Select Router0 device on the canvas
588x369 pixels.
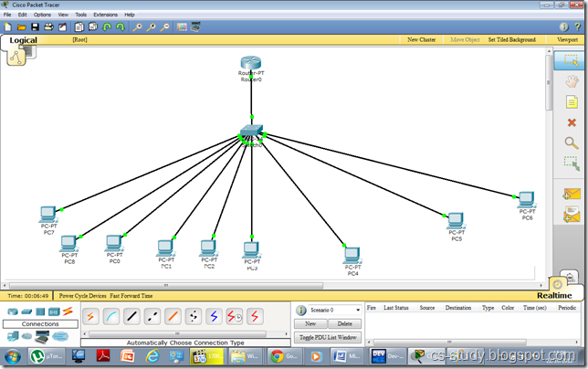pos(251,63)
